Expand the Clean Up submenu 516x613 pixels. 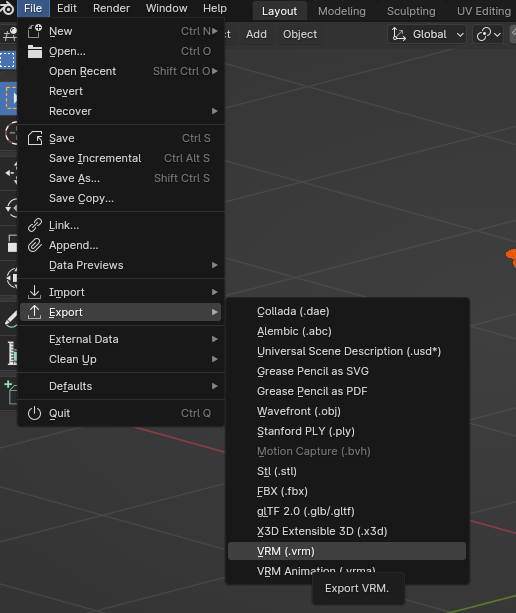pyautogui.click(x=121, y=359)
